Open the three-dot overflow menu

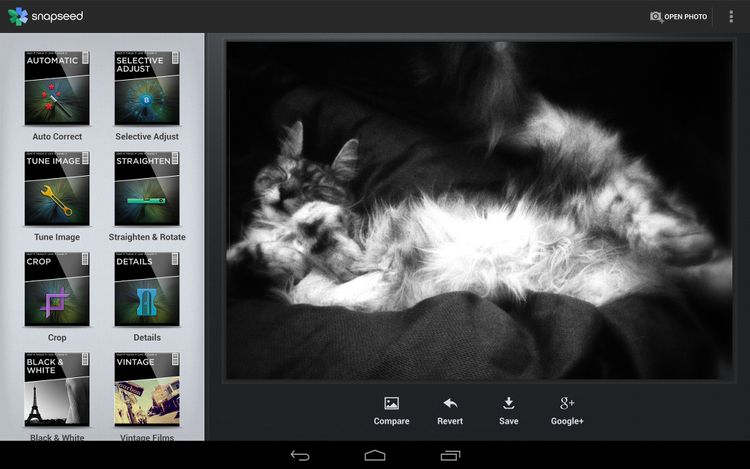[731, 16]
